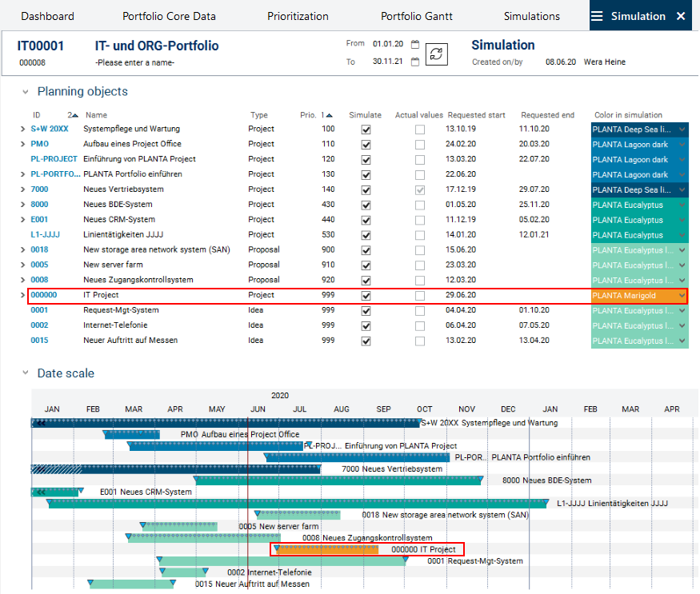This screenshot has width=700, height=594.
Task: Click the 0018 proposal ID link
Action: [39, 250]
